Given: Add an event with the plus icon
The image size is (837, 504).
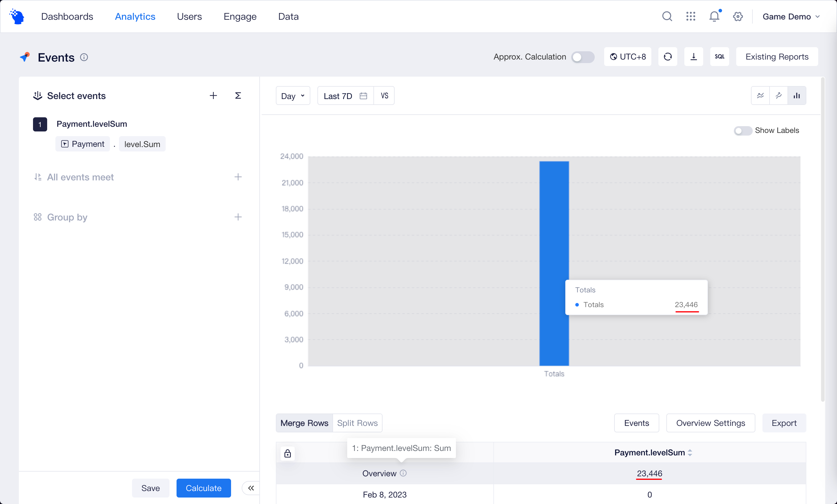Looking at the screenshot, I should (x=213, y=96).
